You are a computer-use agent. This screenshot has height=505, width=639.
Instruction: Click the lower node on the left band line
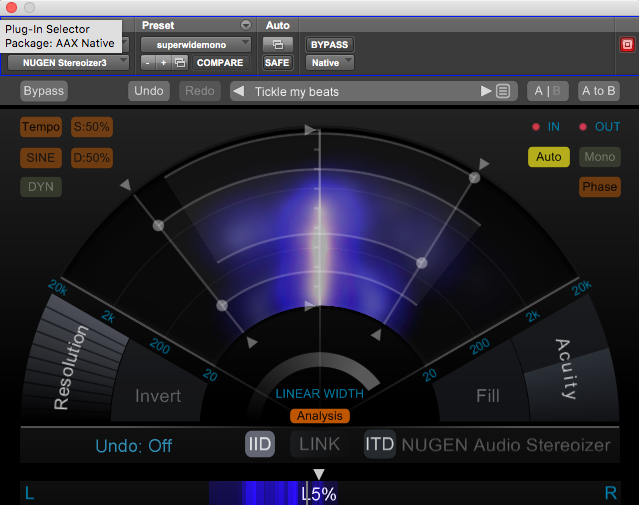point(222,305)
